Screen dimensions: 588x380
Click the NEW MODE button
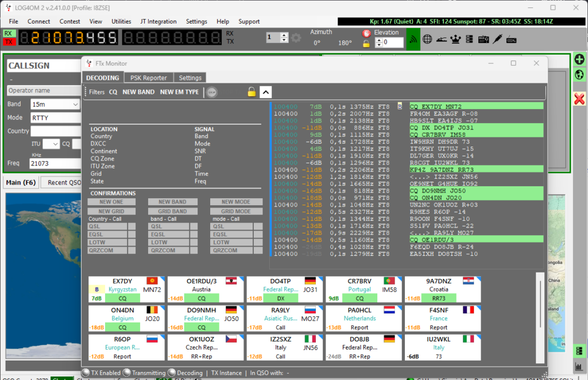(236, 202)
